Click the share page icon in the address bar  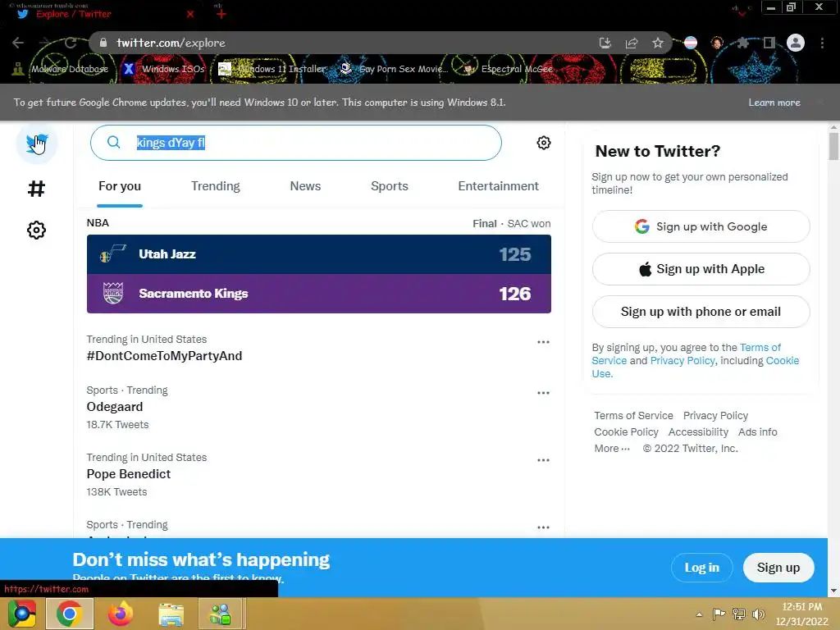(632, 43)
